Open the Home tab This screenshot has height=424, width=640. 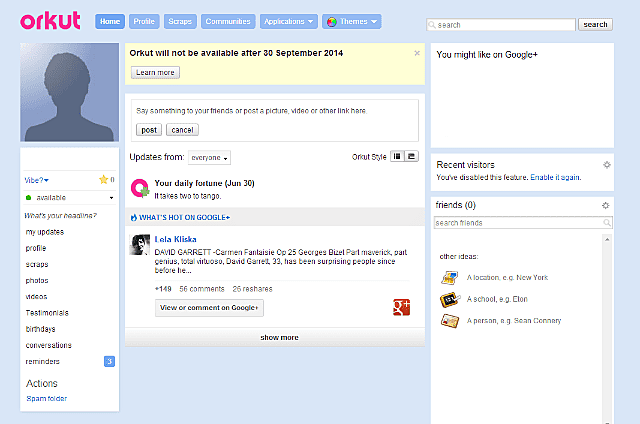pos(110,22)
